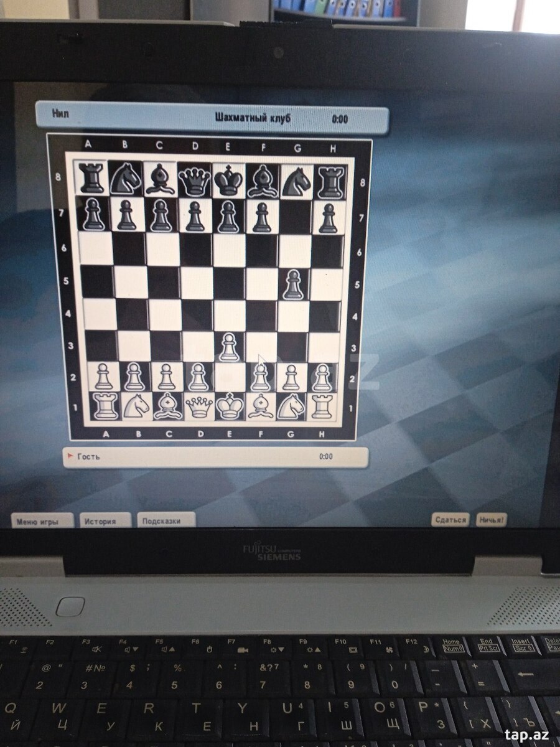Select the black bishop on c8
Viewport: 560px width, 747px height.
click(161, 181)
